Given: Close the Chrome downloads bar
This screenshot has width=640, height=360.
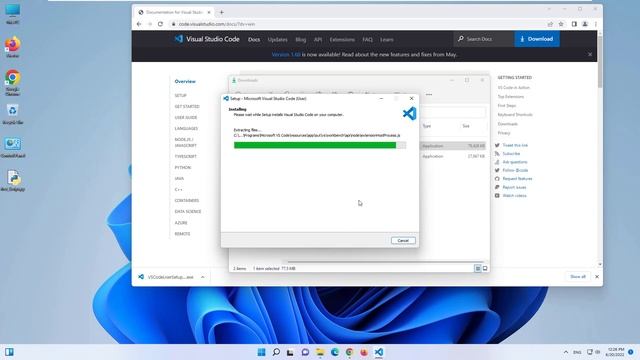Looking at the screenshot, I should [x=597, y=277].
